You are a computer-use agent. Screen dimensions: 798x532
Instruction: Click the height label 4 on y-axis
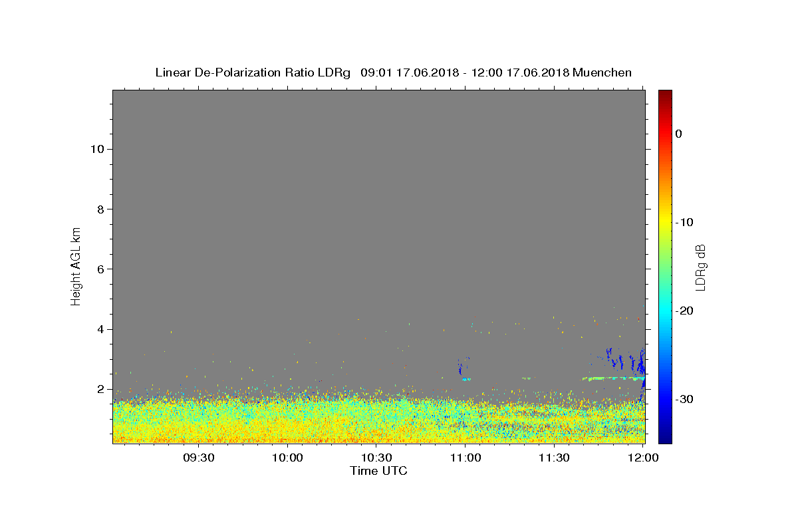[99, 329]
